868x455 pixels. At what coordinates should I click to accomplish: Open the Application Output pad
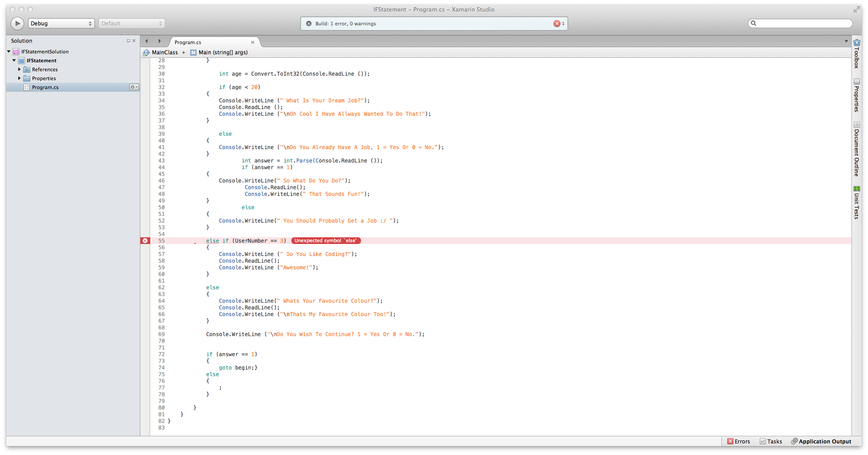(x=821, y=442)
